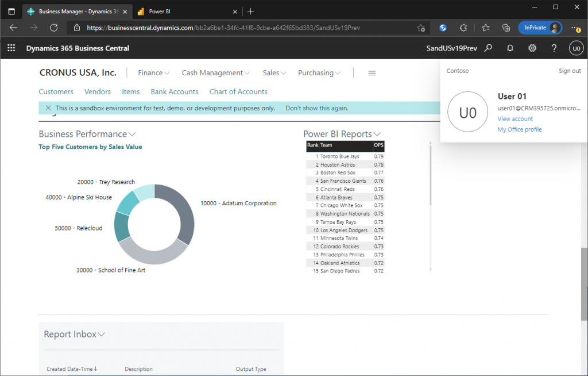Viewport: 588px width, 376px height.
Task: Click the large U0 profile picture circle
Action: (x=467, y=112)
